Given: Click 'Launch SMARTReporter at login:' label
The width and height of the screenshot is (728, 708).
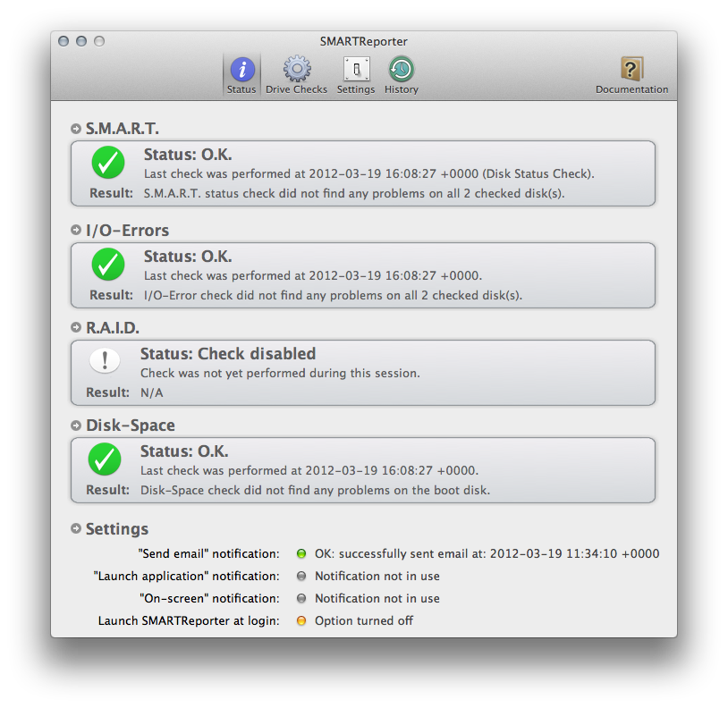Looking at the screenshot, I should click(x=189, y=620).
